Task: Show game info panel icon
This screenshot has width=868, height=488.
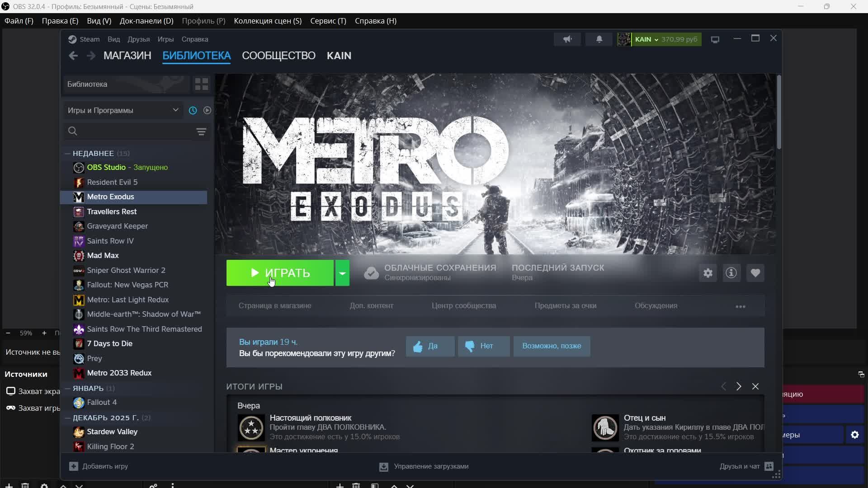Action: [731, 273]
